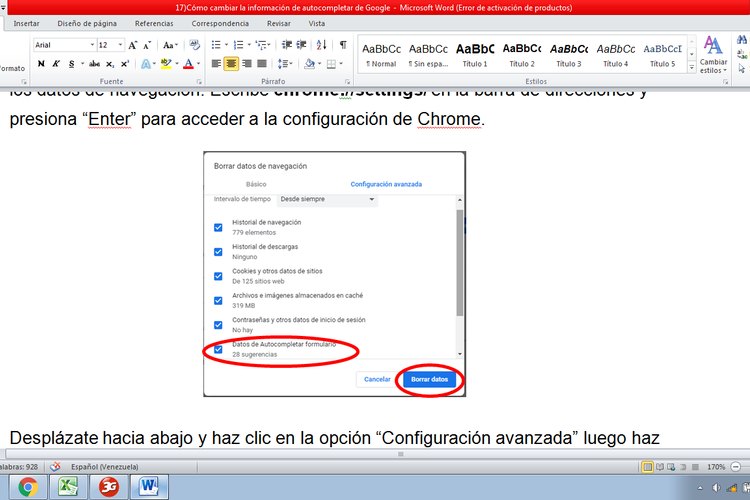Open the font size 12 dropdown
Image resolution: width=750 pixels, height=500 pixels.
coord(121,45)
